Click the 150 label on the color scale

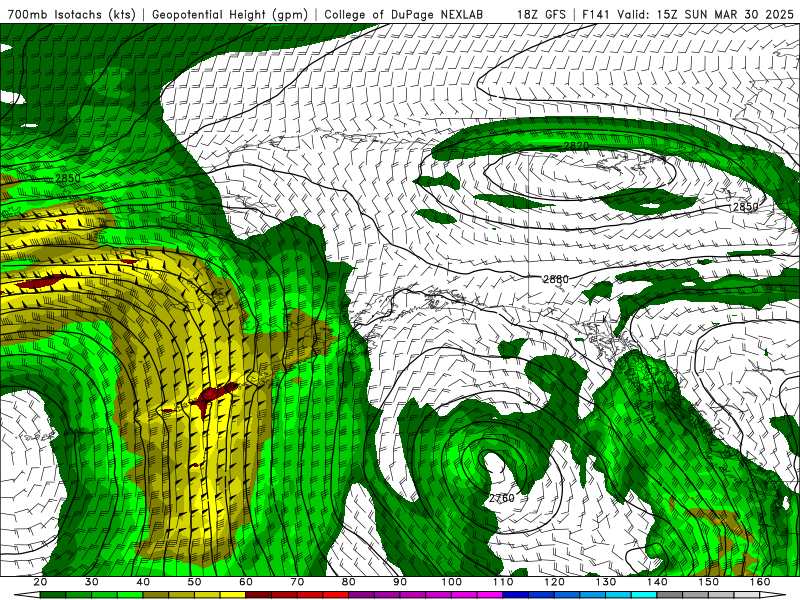[x=708, y=582]
